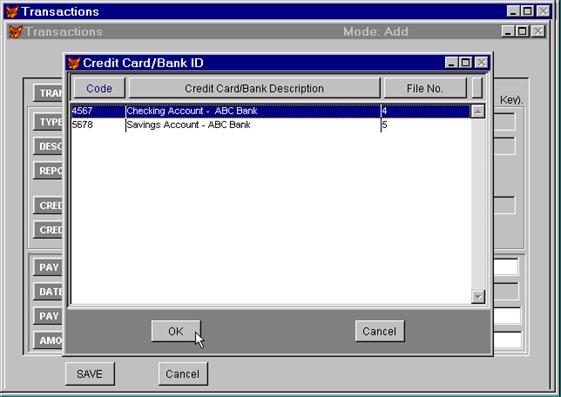Click the DATE label button in Transactions form
The height and width of the screenshot is (397, 561).
[x=49, y=291]
